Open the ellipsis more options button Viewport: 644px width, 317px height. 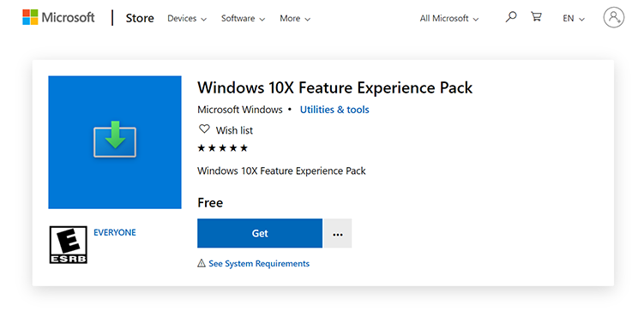[x=338, y=233]
